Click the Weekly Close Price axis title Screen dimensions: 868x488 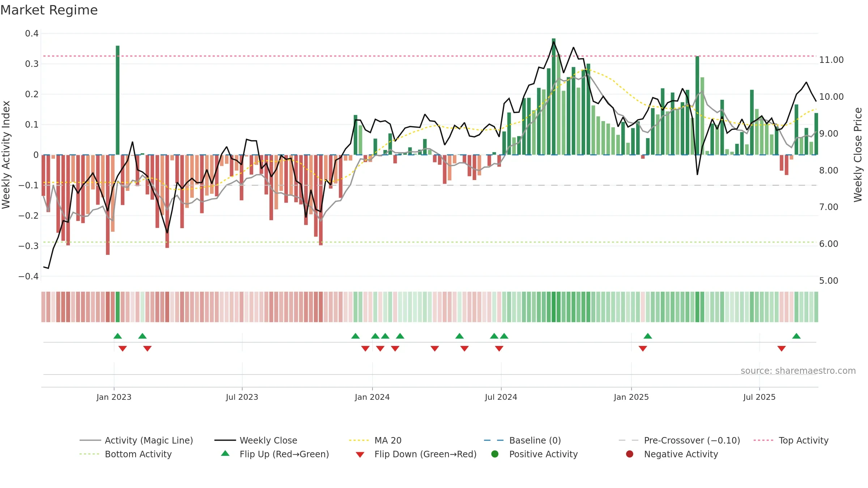click(858, 155)
